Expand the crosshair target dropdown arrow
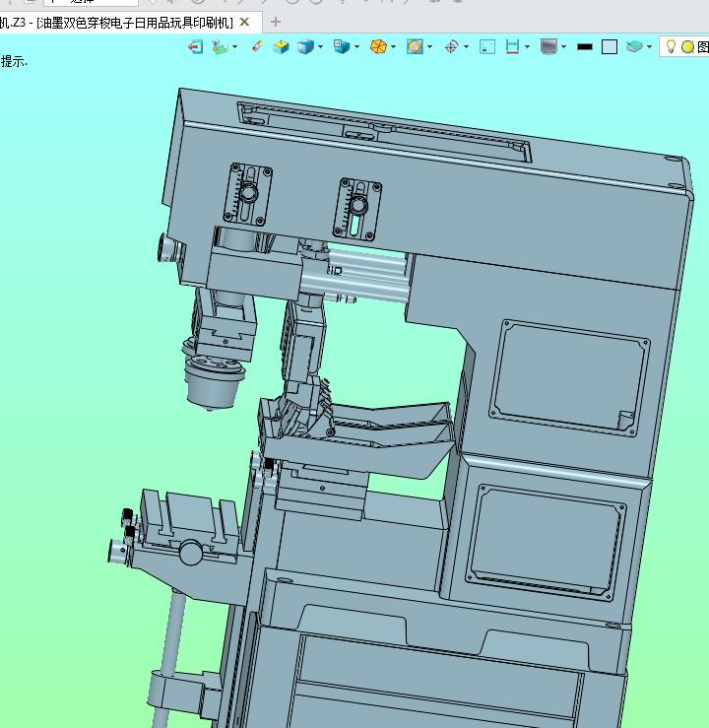This screenshot has width=709, height=728. tap(466, 47)
